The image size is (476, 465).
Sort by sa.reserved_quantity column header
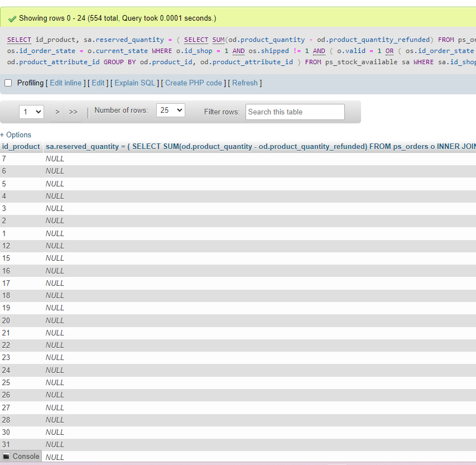261,147
